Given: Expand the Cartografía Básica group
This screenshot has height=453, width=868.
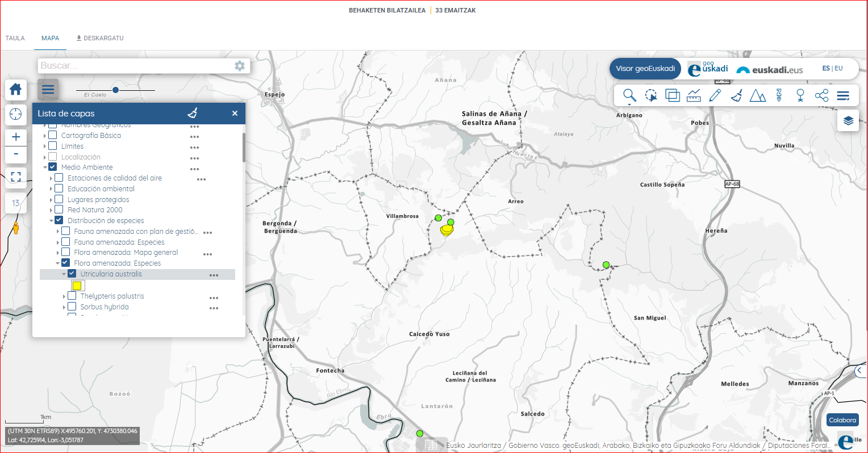Looking at the screenshot, I should (x=45, y=136).
